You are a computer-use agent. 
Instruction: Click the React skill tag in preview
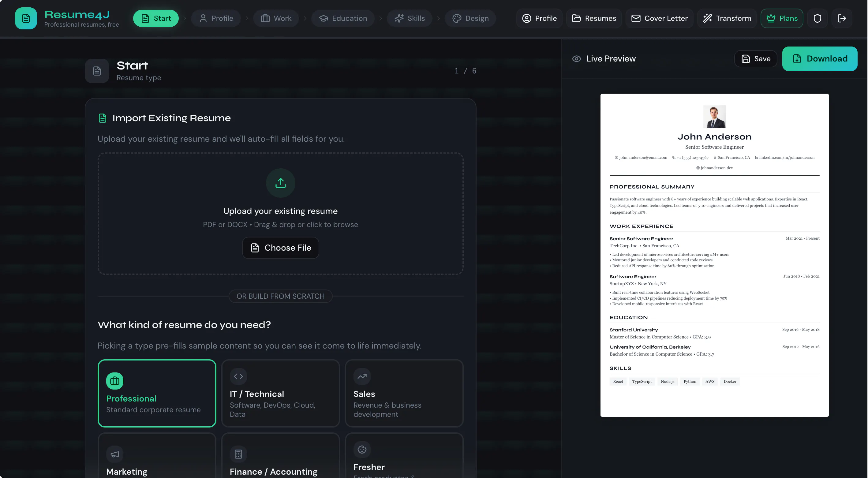(x=618, y=381)
